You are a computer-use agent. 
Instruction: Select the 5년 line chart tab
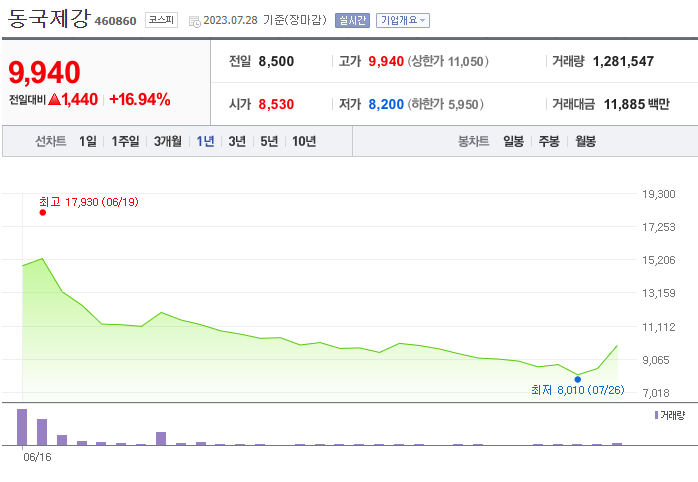pos(269,142)
